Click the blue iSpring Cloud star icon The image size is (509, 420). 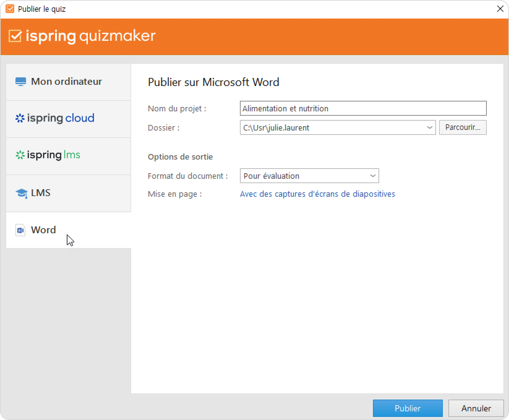click(x=20, y=118)
